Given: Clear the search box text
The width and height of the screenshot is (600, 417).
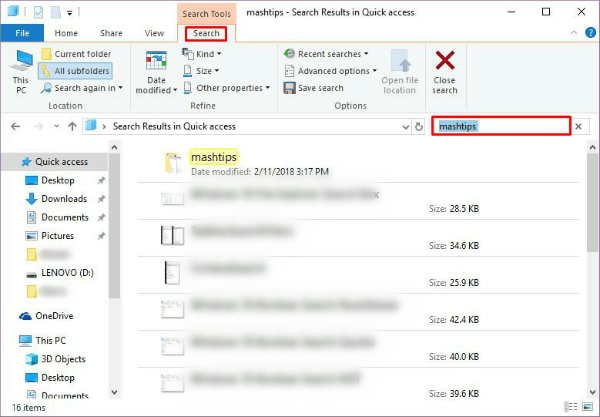Looking at the screenshot, I should pos(579,126).
